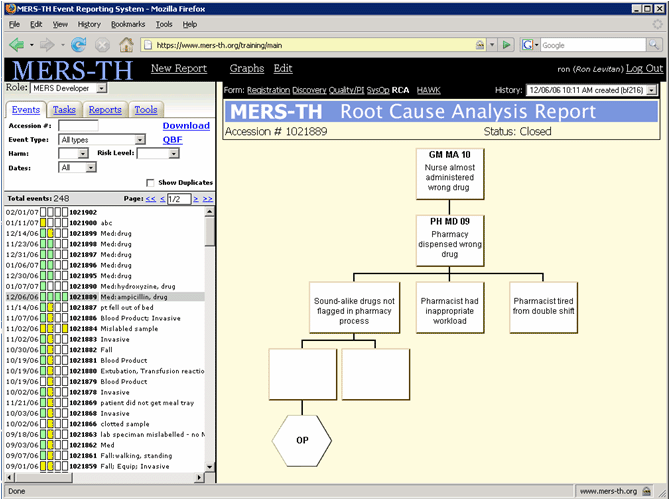Screen dimensions: 669x499
Task: Click the green Back arrow in Firefox toolbar
Action: coord(16,44)
